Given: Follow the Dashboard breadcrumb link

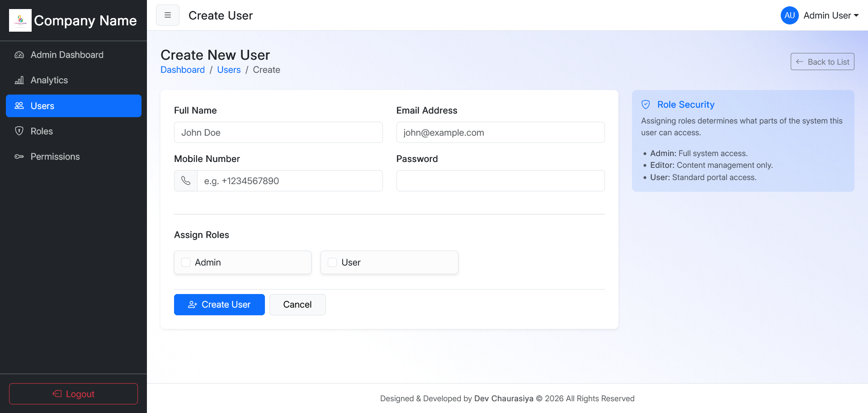Looking at the screenshot, I should click(183, 70).
